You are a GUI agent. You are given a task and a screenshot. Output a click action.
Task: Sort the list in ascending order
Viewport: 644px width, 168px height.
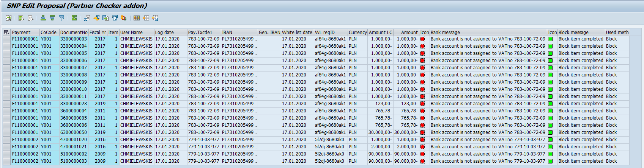(43, 18)
